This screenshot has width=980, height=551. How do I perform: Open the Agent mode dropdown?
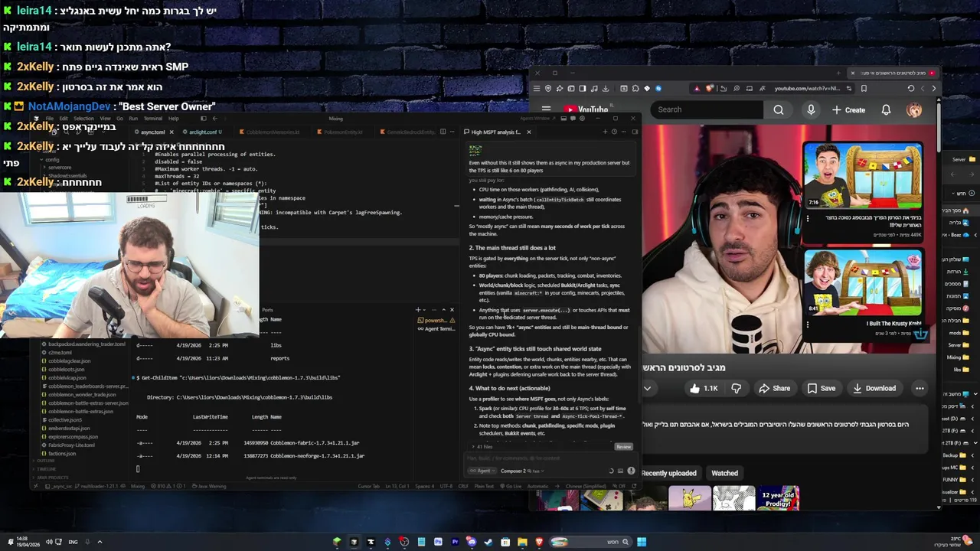coord(482,471)
